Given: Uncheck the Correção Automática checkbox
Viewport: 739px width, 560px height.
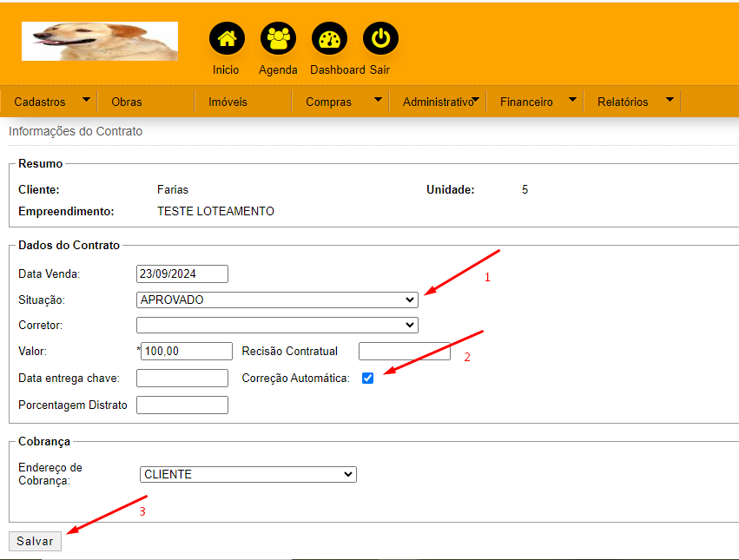Looking at the screenshot, I should tap(368, 379).
